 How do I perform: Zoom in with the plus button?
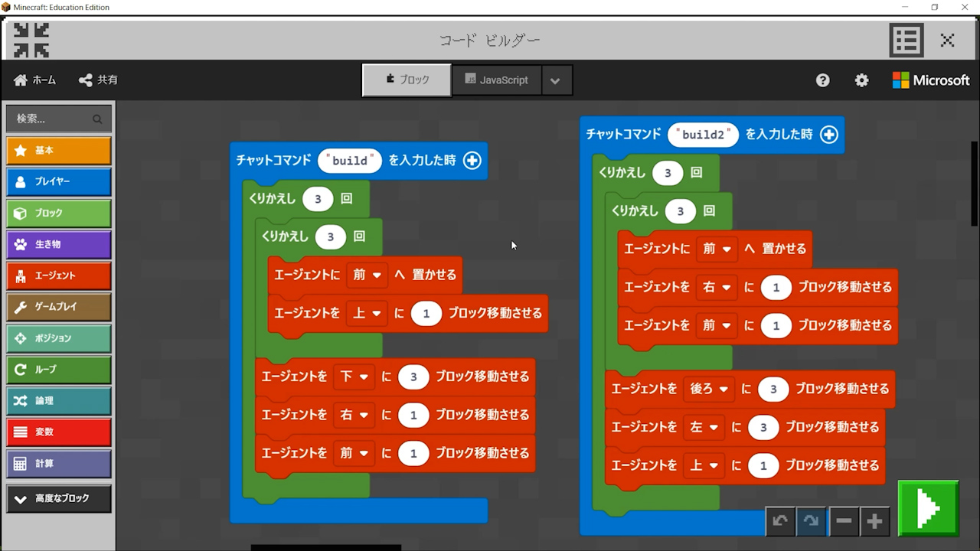click(874, 521)
